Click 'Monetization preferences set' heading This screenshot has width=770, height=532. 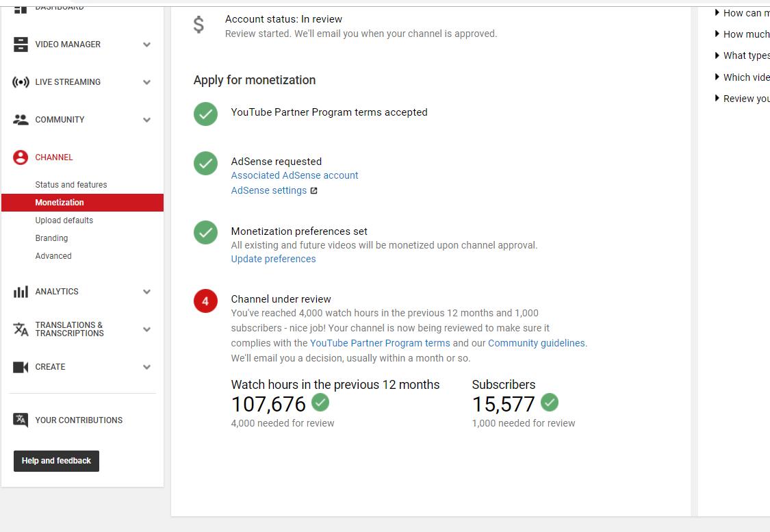point(299,231)
